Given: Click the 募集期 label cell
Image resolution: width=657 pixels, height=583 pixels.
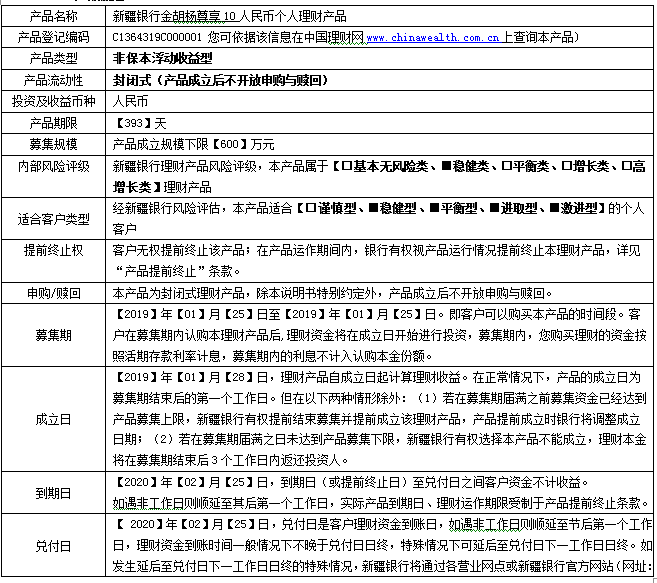Looking at the screenshot, I should click(53, 335).
